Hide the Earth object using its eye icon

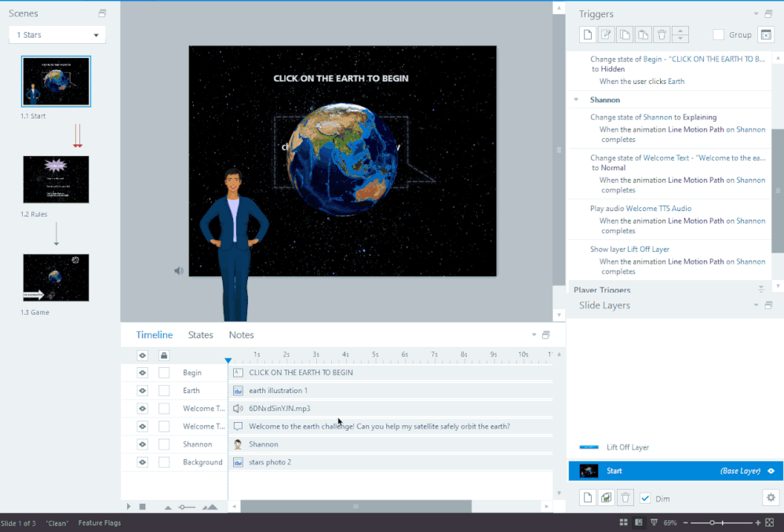[142, 391]
